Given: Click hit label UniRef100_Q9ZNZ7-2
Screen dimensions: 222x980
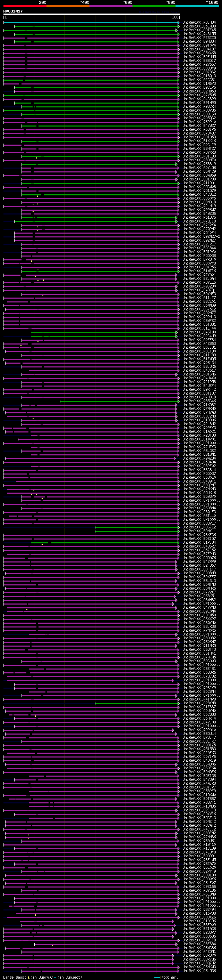Looking at the screenshot, I should pyautogui.click(x=201, y=237).
